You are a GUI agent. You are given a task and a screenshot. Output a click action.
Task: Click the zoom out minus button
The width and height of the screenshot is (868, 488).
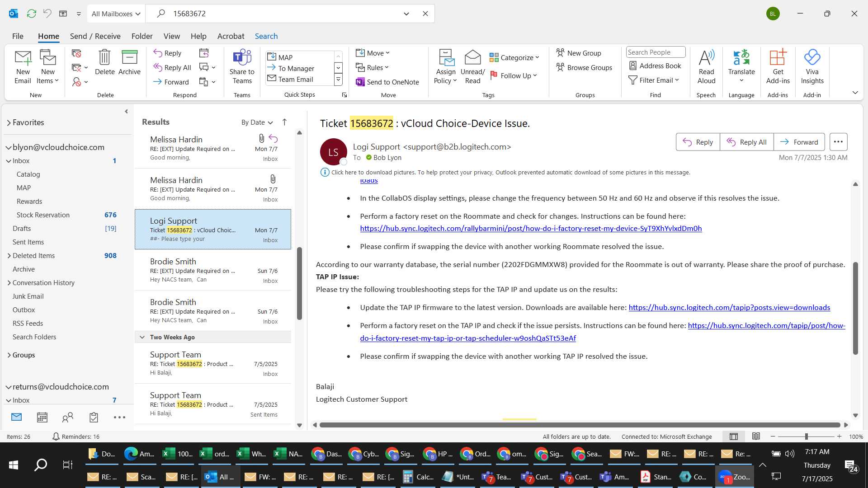(773, 436)
